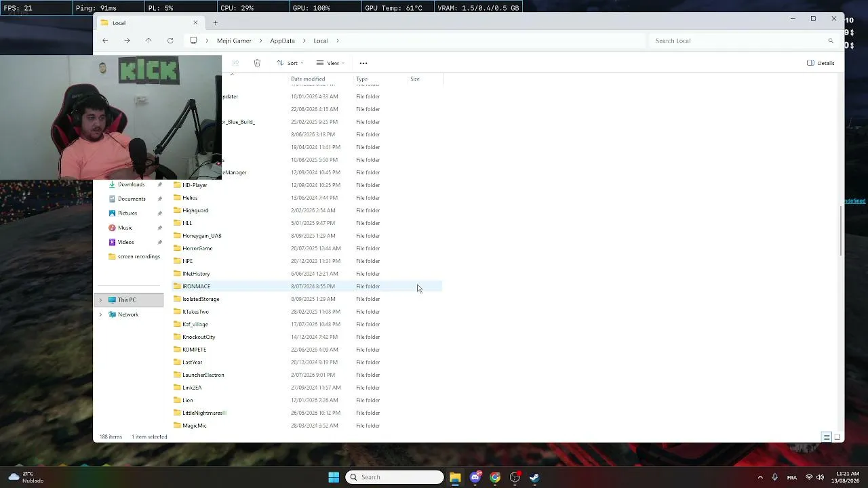Select the IRONMACE folder
The image size is (868, 488).
click(196, 286)
